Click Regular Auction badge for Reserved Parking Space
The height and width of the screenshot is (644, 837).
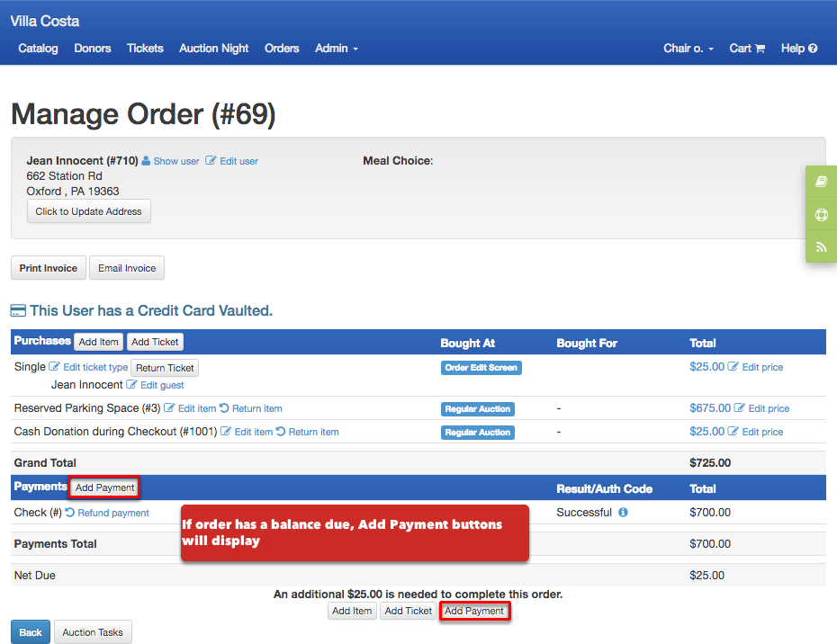pos(478,409)
